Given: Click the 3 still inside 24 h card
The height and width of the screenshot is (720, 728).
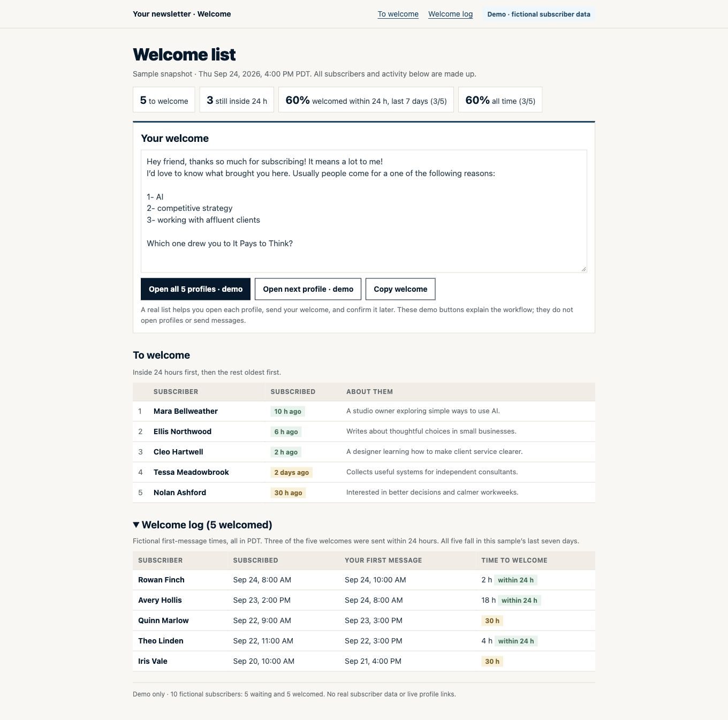Looking at the screenshot, I should pos(237,100).
